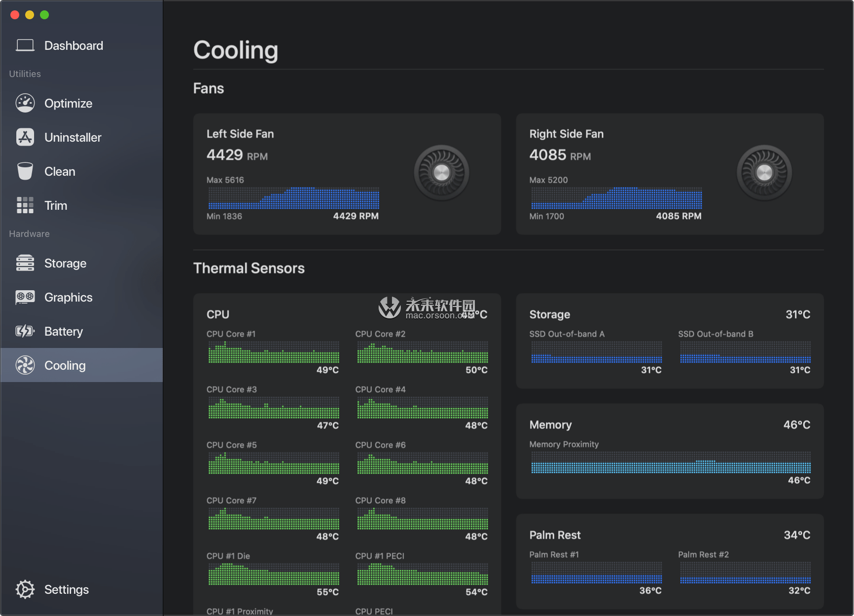The width and height of the screenshot is (854, 616).
Task: Select the SSD Out-of-band A graph
Action: click(x=596, y=352)
